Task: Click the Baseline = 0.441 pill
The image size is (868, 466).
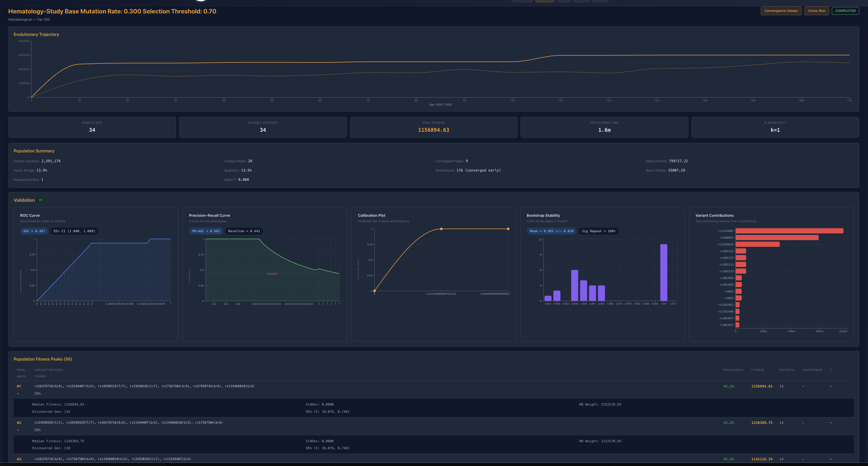Action: 244,231
